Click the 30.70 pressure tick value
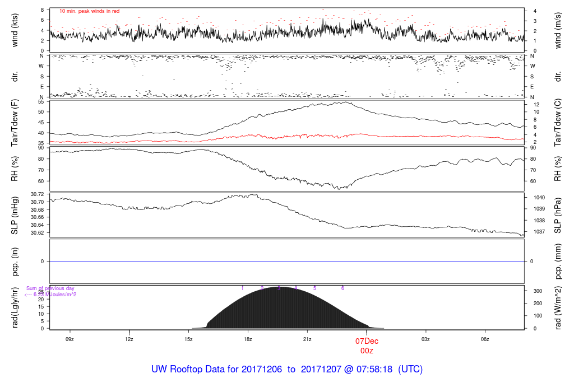574x392 pixels. pyautogui.click(x=38, y=202)
